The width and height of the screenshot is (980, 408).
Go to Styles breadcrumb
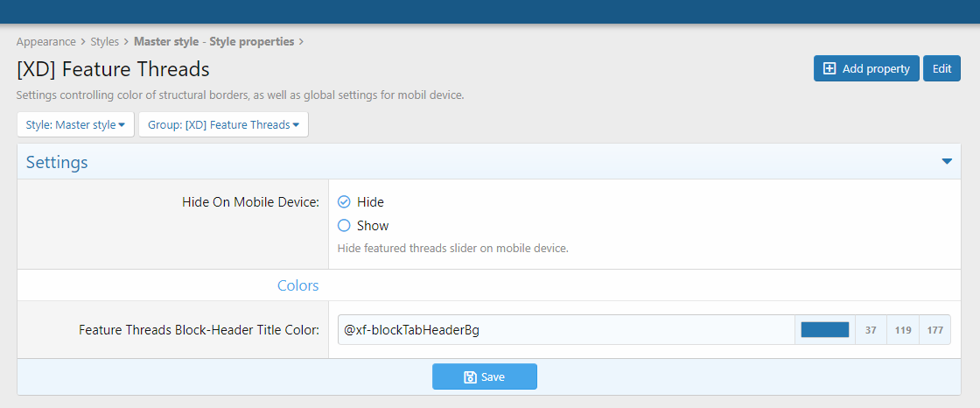point(105,41)
